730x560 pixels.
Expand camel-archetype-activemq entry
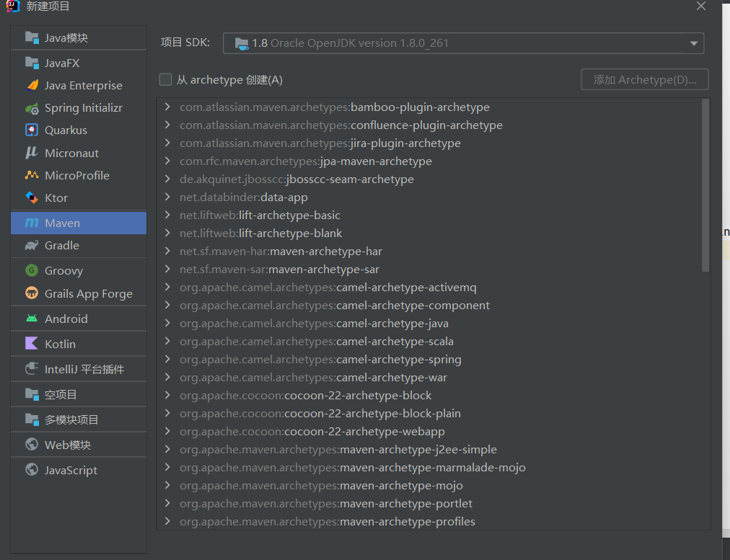[167, 287]
